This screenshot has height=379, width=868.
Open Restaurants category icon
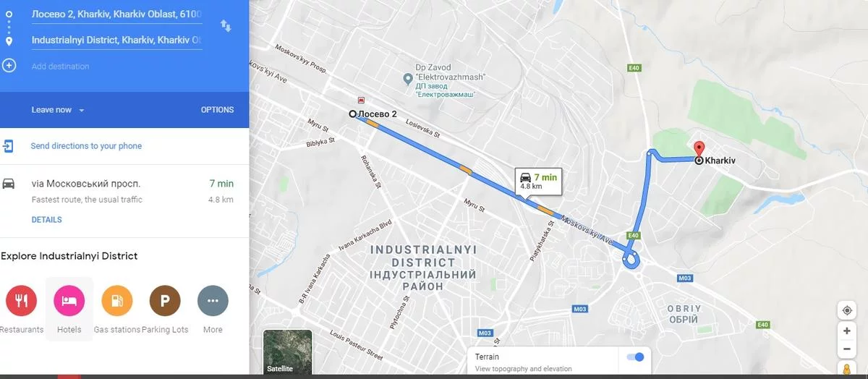pos(21,301)
